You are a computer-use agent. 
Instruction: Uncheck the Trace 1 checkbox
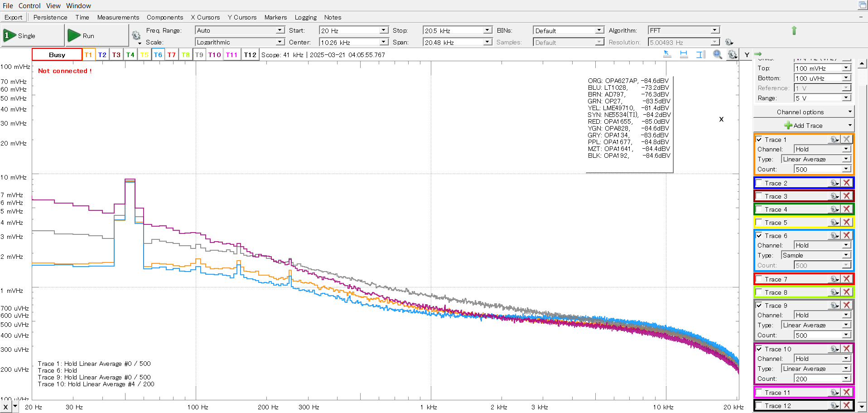click(759, 139)
